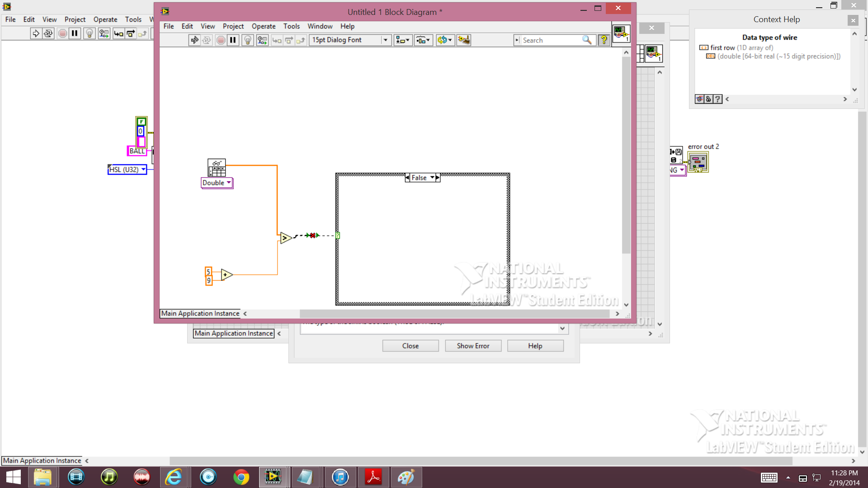Open Internet Explorer from the taskbar
The image size is (868, 488).
tap(174, 477)
